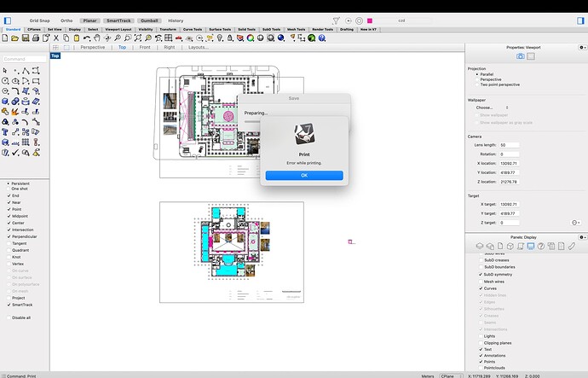Screen dimensions: 588x378
Task: Click the magenta layer color swatch
Action: tap(370, 20)
